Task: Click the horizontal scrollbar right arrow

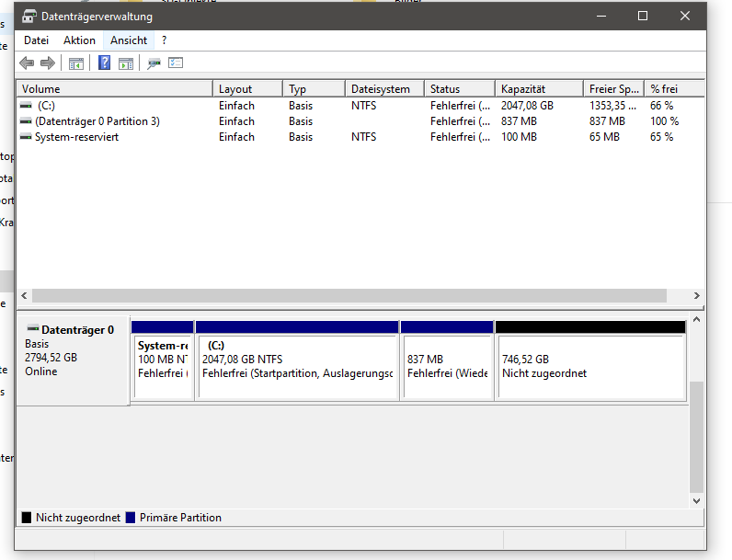Action: (696, 295)
